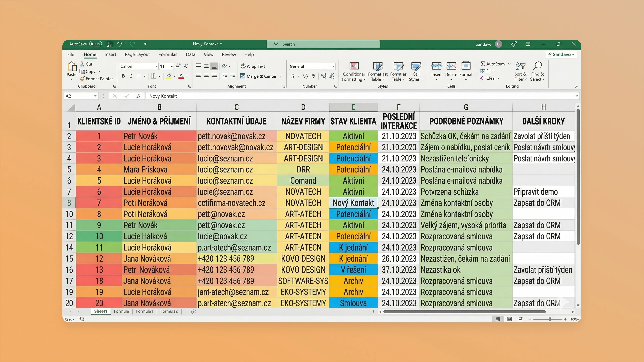This screenshot has height=362, width=644.
Task: Adjust the zoom slider handle
Action: (550, 319)
